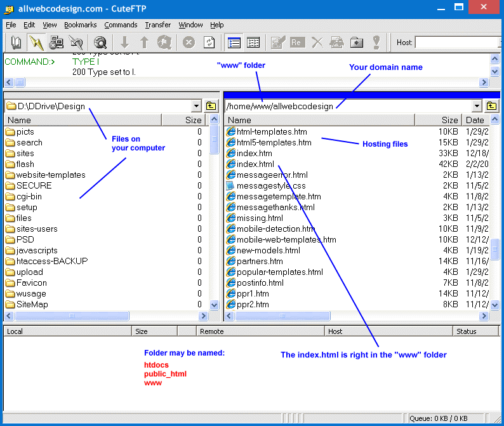Click the toolbar icon right of Upload
The width and height of the screenshot is (504, 426).
coord(164,43)
